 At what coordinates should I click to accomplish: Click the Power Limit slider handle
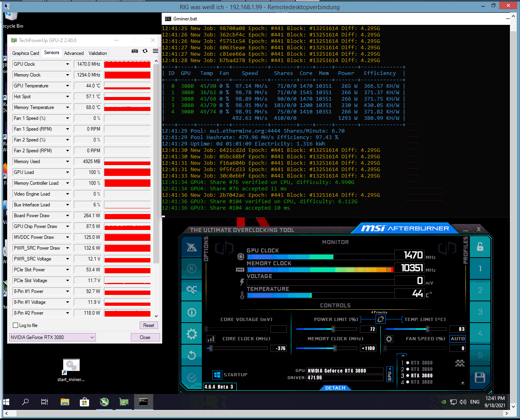333,329
